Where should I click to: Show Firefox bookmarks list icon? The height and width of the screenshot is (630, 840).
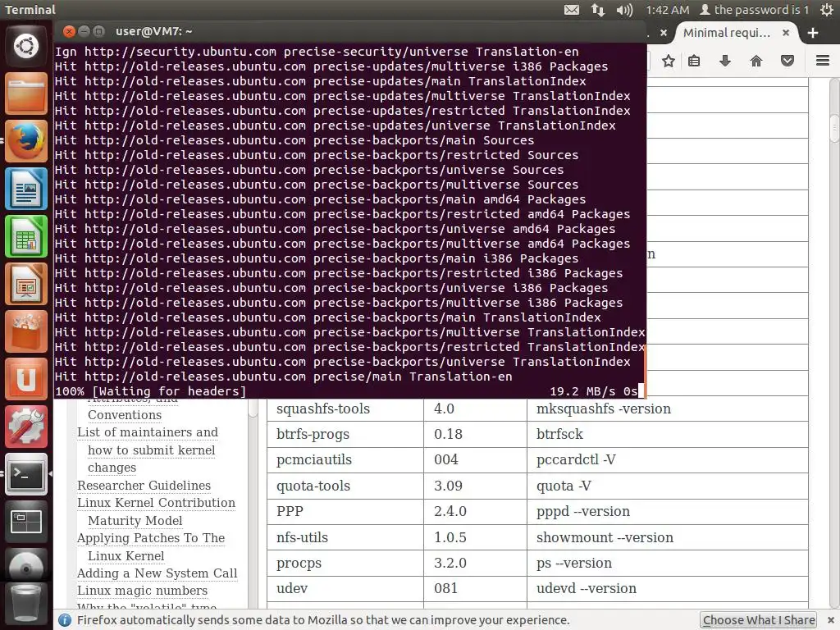pyautogui.click(x=694, y=61)
